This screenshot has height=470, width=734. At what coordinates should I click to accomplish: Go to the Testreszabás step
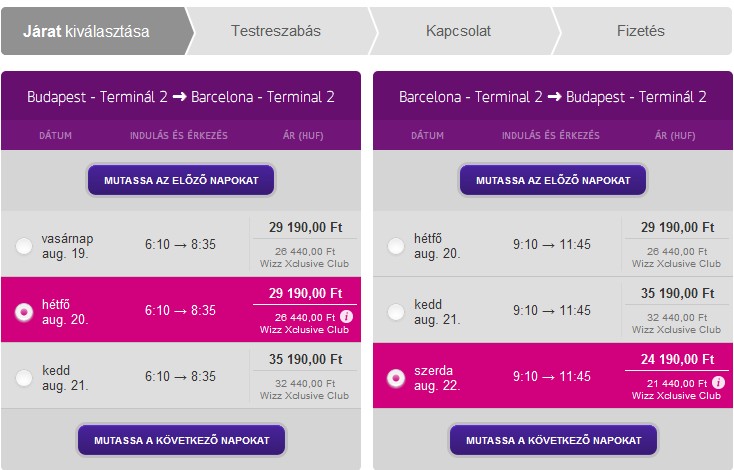pyautogui.click(x=275, y=31)
